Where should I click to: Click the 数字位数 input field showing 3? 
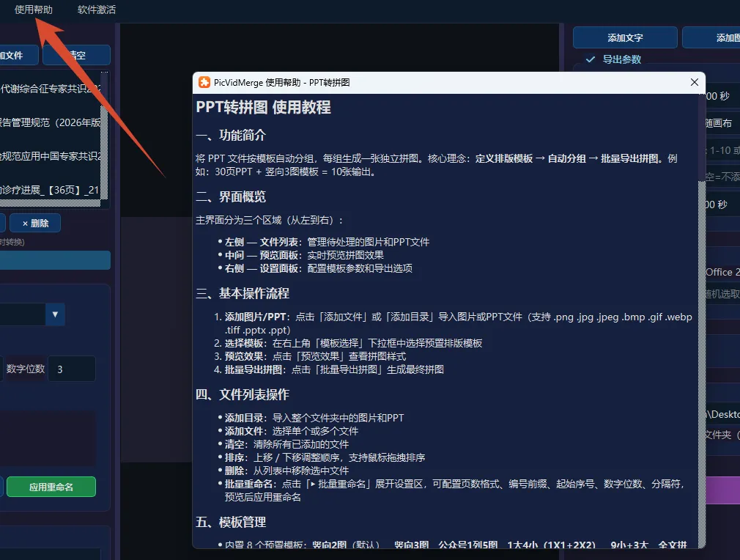tap(72, 369)
